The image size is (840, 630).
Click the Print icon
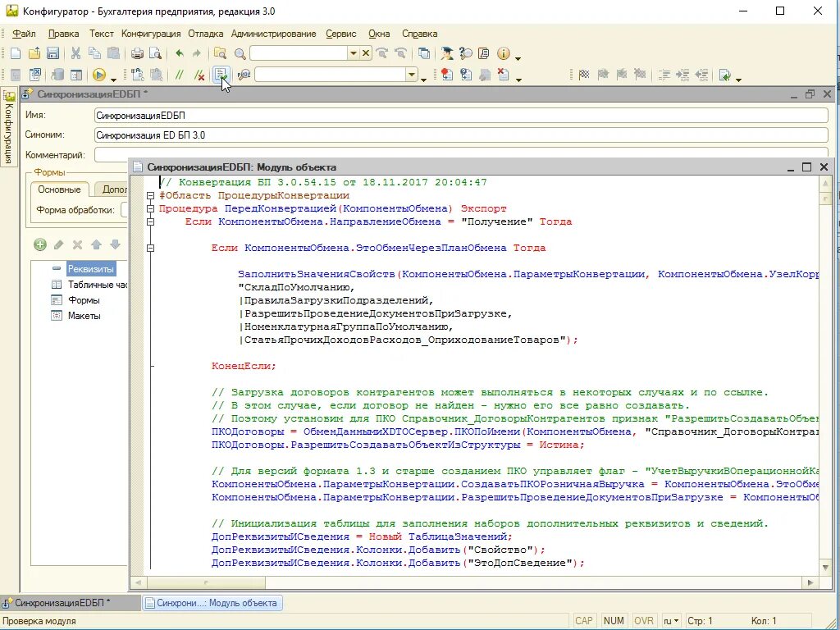(x=137, y=53)
